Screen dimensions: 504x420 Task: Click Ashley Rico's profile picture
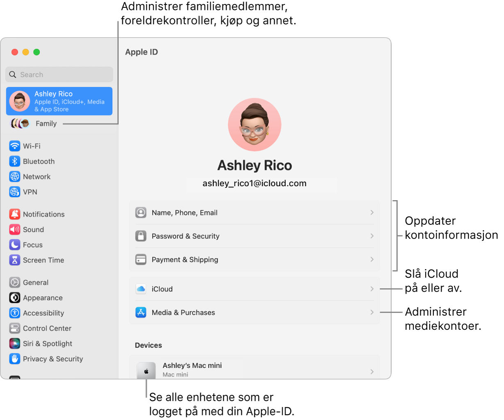click(254, 124)
